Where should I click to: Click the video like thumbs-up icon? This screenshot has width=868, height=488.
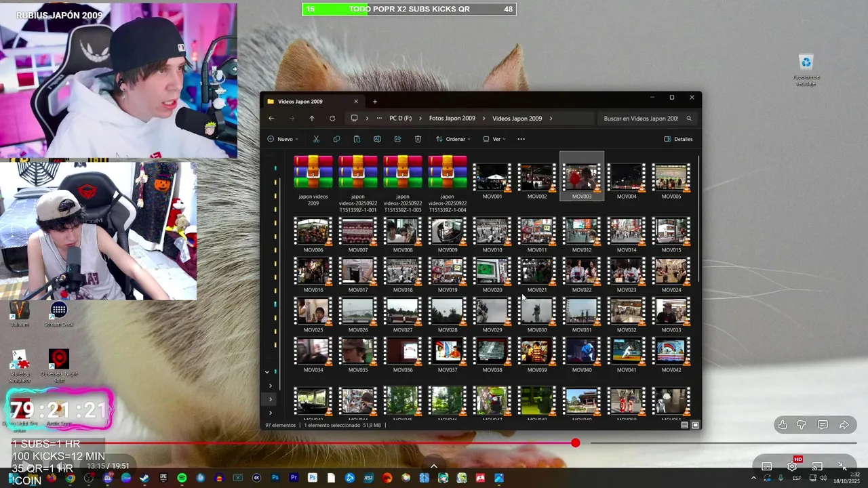(783, 425)
